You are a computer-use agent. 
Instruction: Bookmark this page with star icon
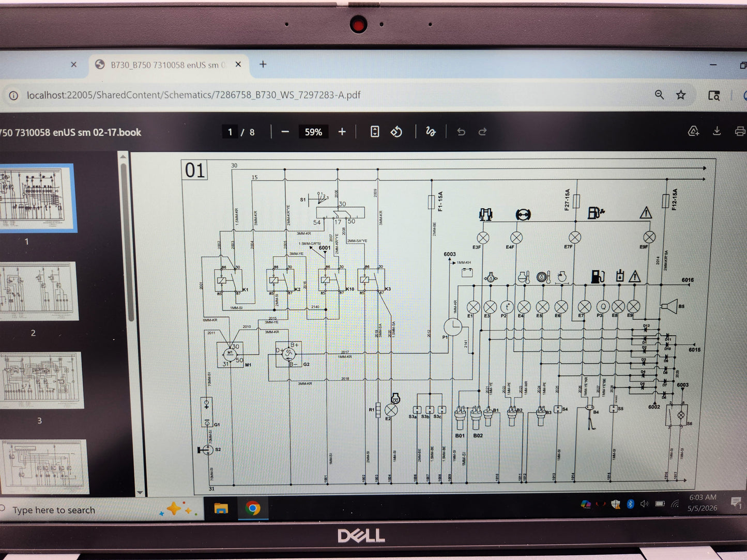coord(681,95)
